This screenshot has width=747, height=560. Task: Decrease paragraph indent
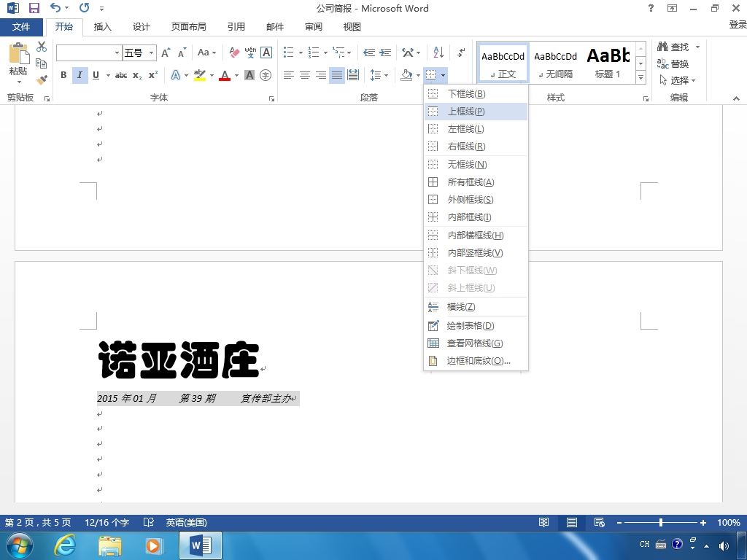(369, 52)
